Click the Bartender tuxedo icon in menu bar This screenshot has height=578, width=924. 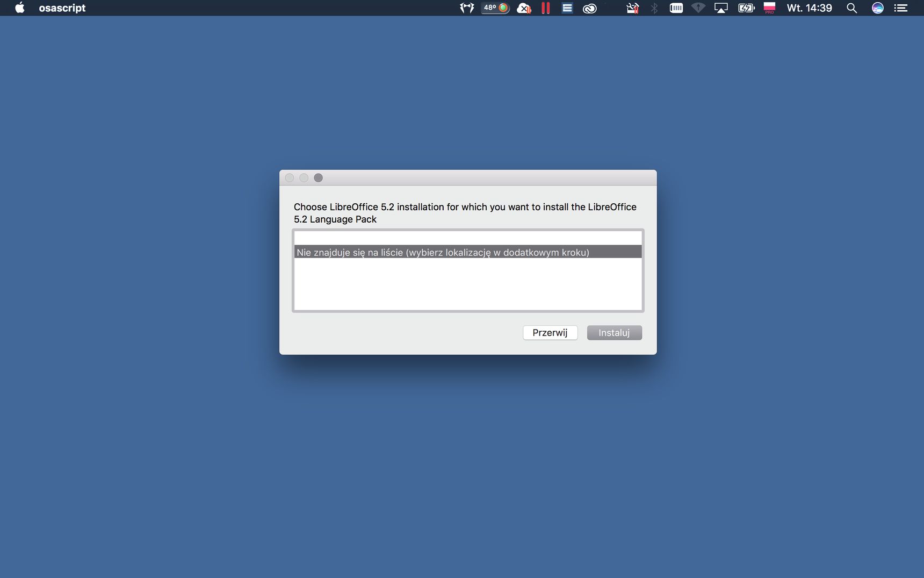point(467,8)
